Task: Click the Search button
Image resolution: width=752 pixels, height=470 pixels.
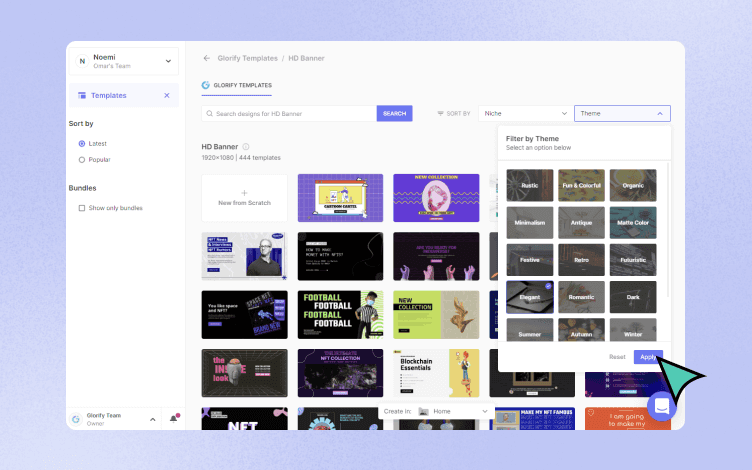Action: [x=394, y=114]
